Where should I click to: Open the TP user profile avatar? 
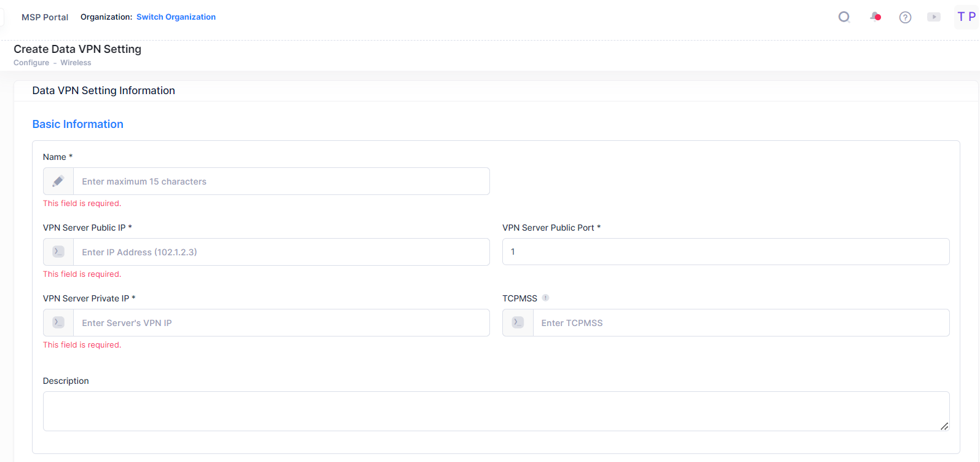(x=966, y=17)
